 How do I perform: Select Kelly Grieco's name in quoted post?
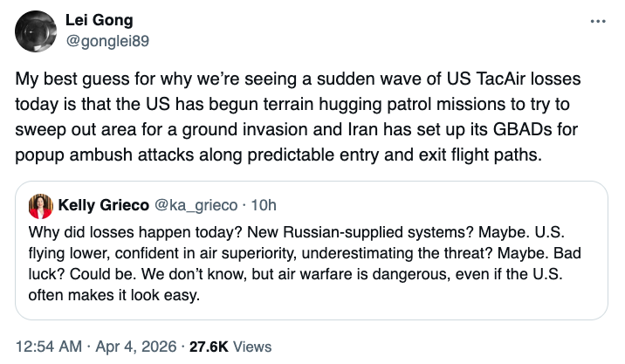[101, 206]
